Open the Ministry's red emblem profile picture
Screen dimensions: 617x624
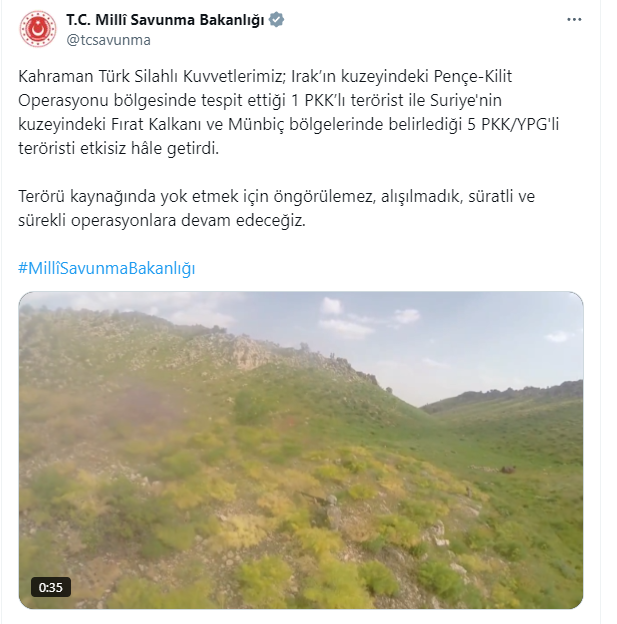38,29
